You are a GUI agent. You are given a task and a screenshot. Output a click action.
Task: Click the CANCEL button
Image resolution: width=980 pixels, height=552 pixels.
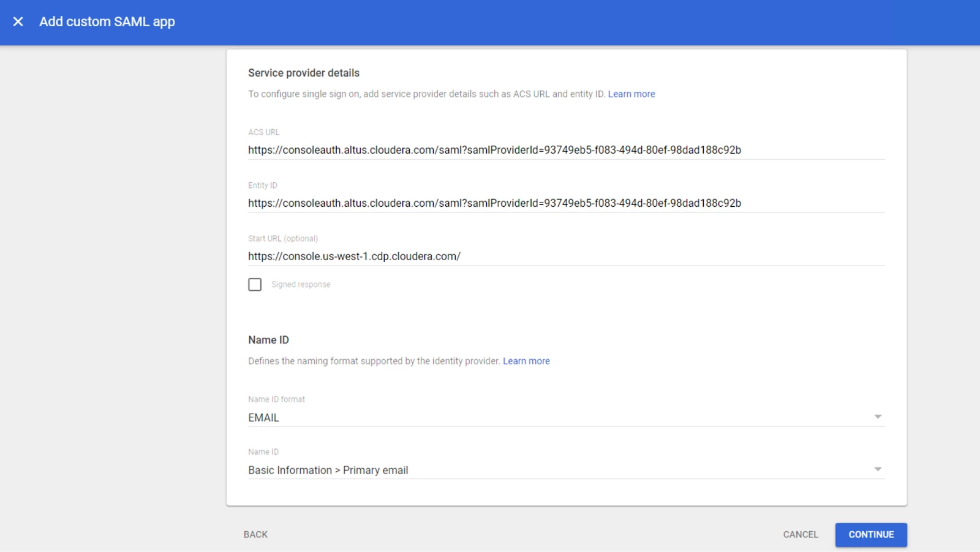tap(801, 534)
